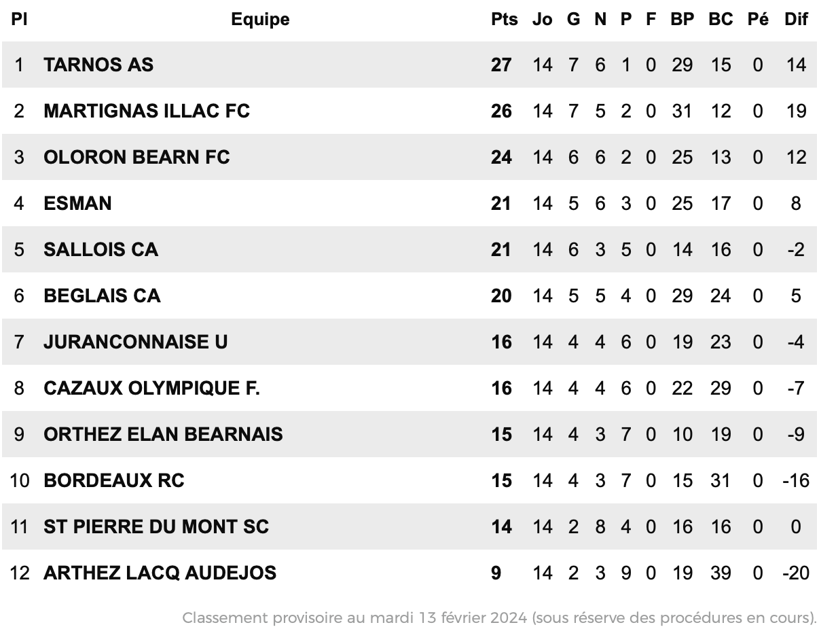Click the Pl ranking column header
The height and width of the screenshot is (644, 819).
[19, 20]
